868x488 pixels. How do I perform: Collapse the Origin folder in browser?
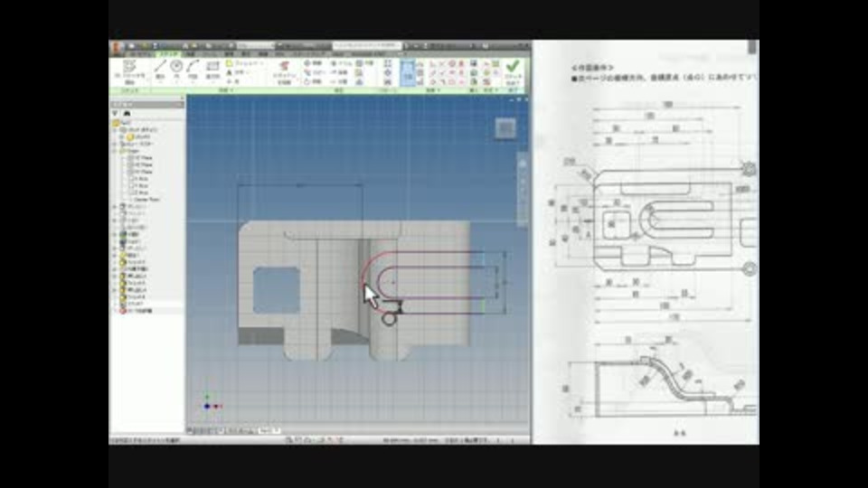(x=116, y=151)
